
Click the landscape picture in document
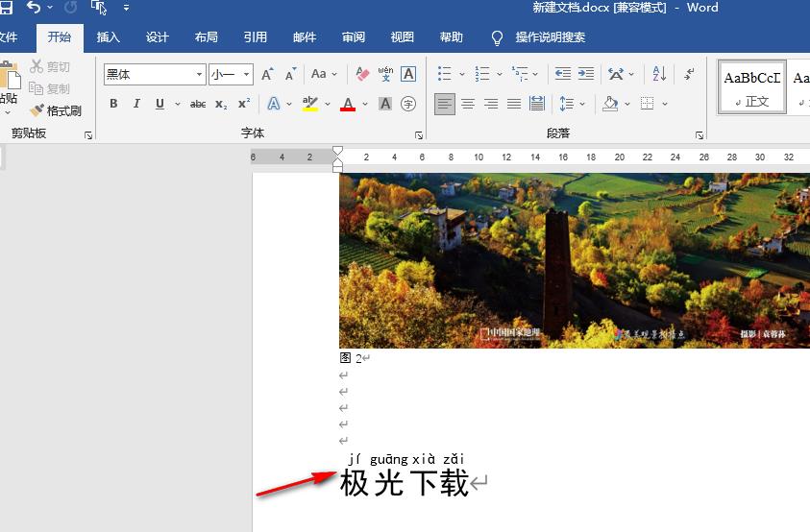point(575,261)
